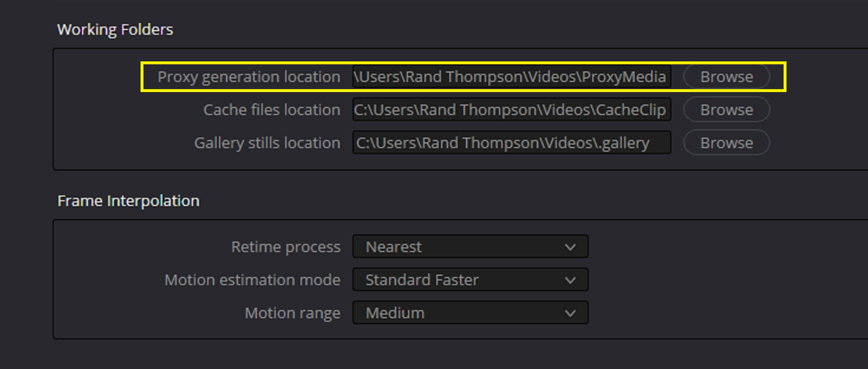Browse for the Proxy generation location
868x369 pixels.
pos(726,77)
